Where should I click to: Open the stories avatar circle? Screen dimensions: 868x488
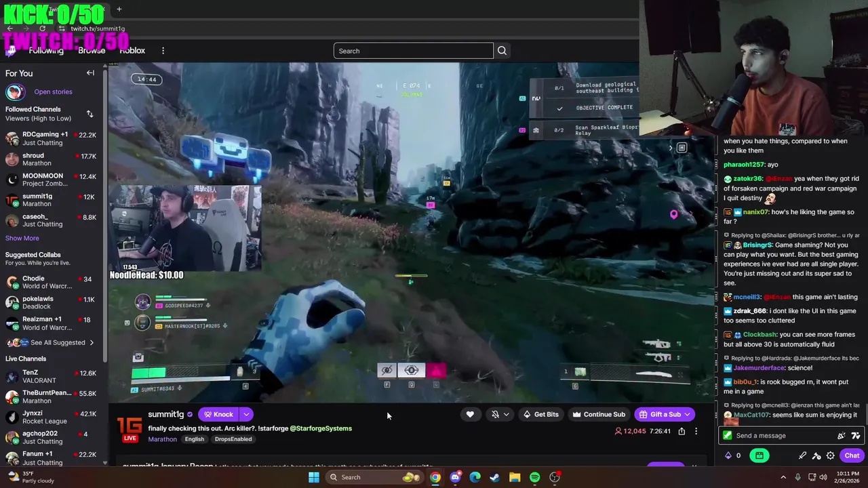point(15,91)
